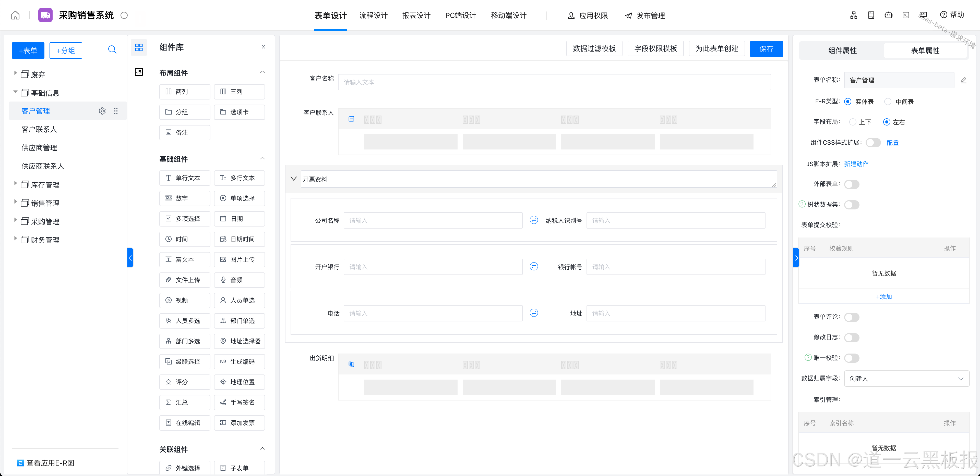Expand the 库存管理 group

point(15,184)
